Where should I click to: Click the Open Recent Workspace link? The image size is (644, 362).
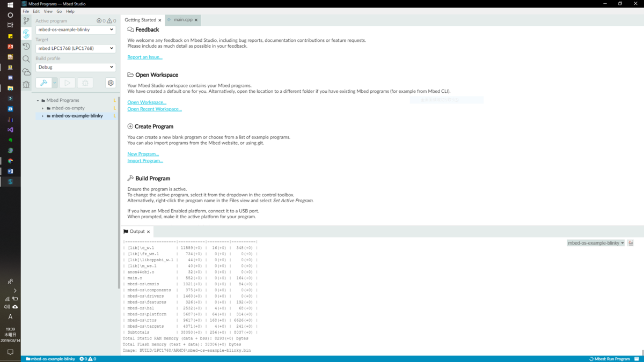point(155,109)
